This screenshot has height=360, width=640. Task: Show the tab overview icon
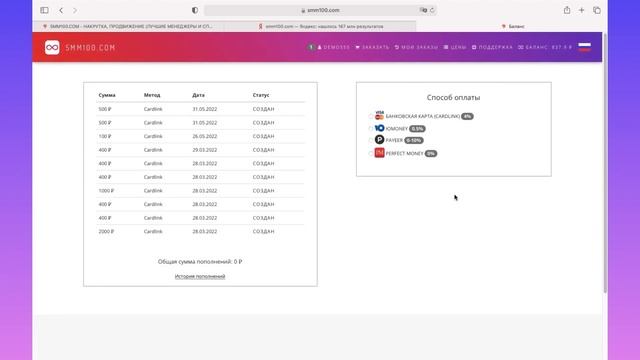point(597,10)
